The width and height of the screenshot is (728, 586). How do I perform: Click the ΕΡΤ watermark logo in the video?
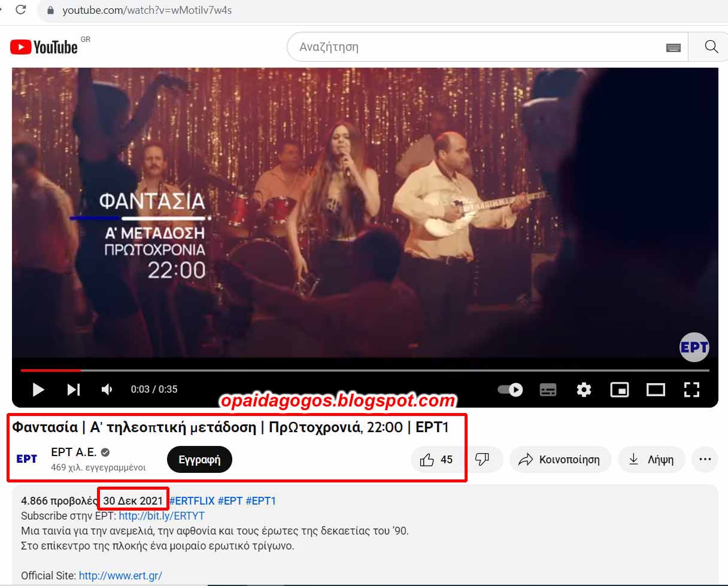(694, 347)
